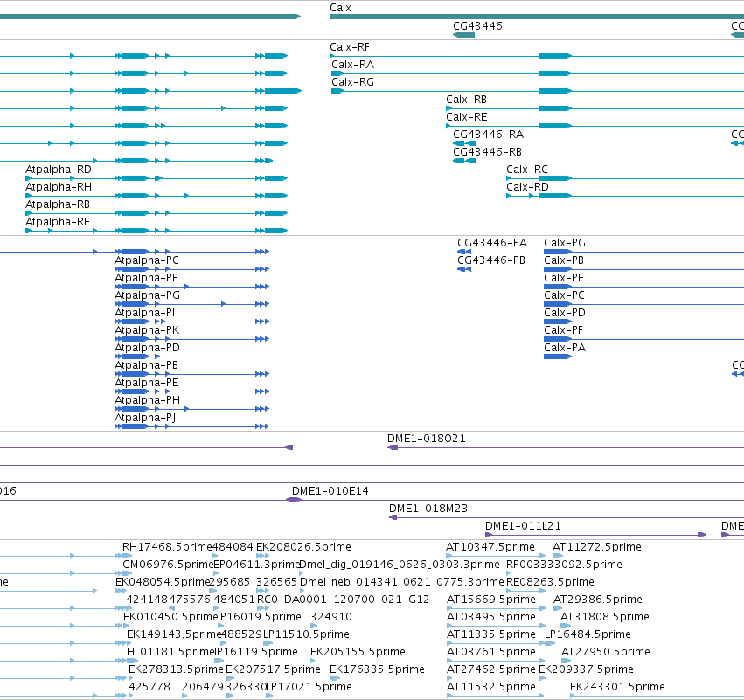The image size is (744, 700).
Task: Open EST AT27950.5prime
Action: 606,652
